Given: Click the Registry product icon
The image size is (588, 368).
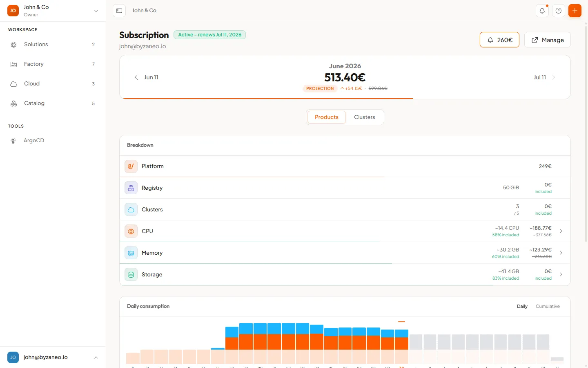Looking at the screenshot, I should [131, 188].
